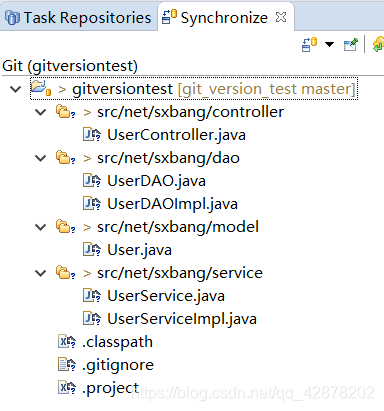Select the src/net/sxbang/service entry

pos(180,273)
